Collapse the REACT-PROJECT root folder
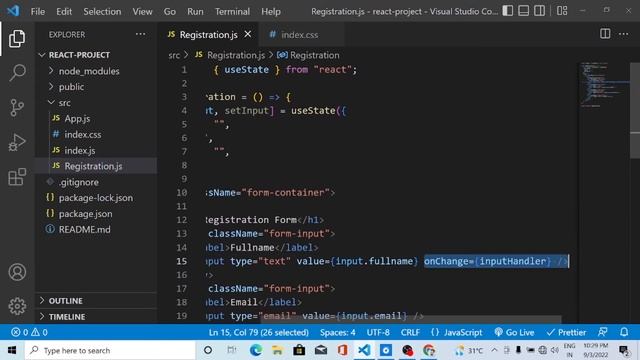 pyautogui.click(x=96, y=55)
